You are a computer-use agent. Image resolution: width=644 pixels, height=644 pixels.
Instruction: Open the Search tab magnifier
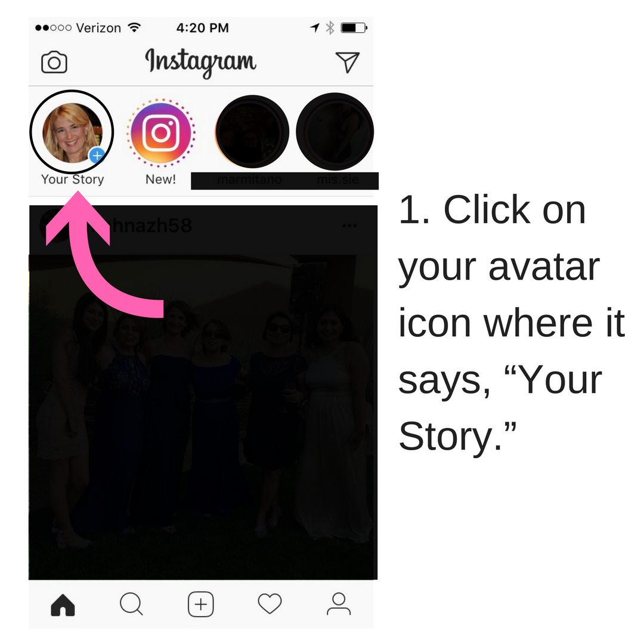pos(131,604)
